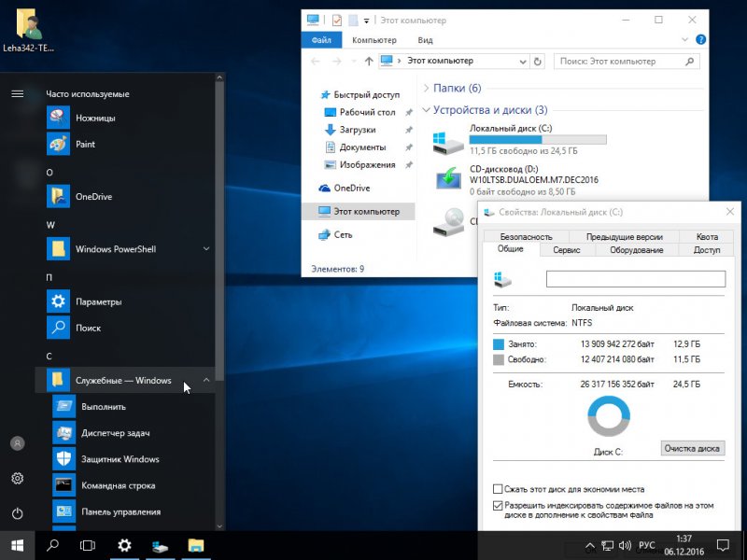Screen dimensions: 747x560
Task: Click the Settings gear on the taskbar
Action: [x=124, y=545]
